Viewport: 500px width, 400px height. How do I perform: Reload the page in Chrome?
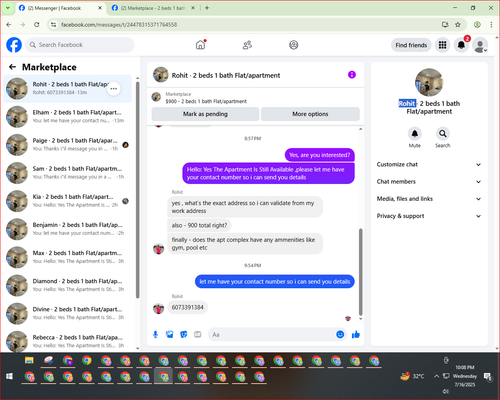[x=37, y=24]
